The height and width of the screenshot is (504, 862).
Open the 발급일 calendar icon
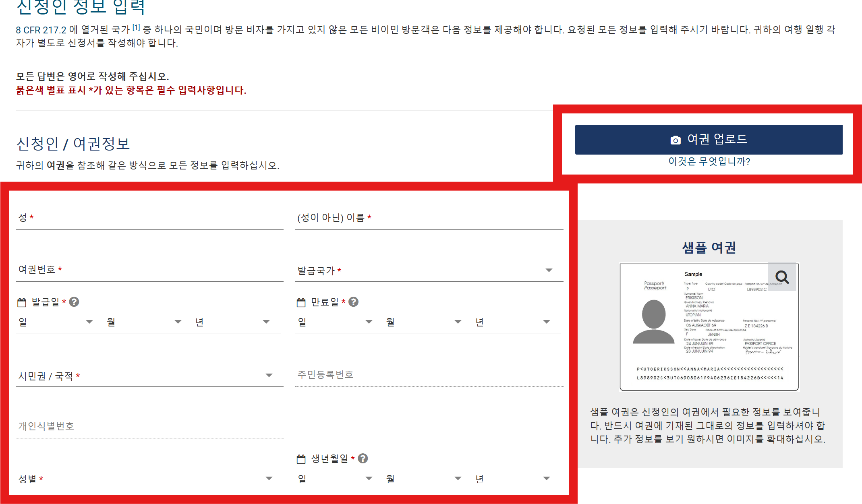pyautogui.click(x=21, y=302)
